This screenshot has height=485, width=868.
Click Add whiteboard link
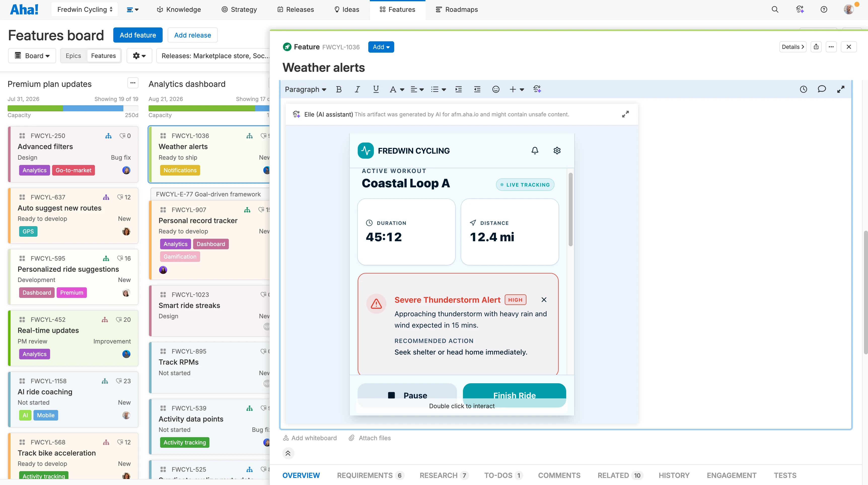tap(310, 438)
